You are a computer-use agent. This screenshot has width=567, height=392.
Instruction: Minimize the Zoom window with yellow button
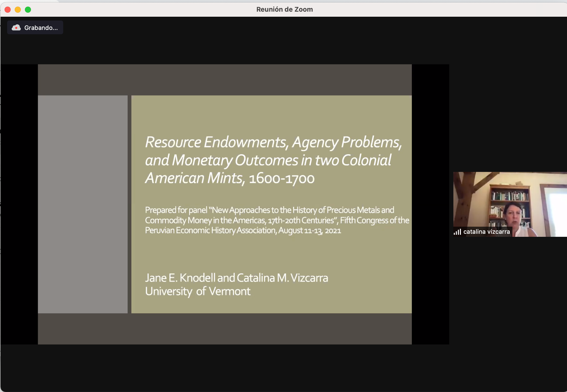coord(18,10)
